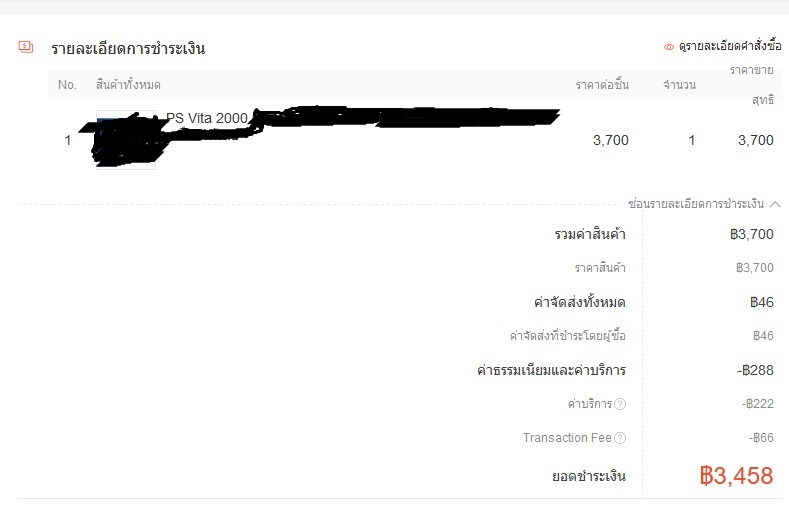Click the ราคาขายสุทธิ column header
Screen dimensions: 789x513
(752, 85)
